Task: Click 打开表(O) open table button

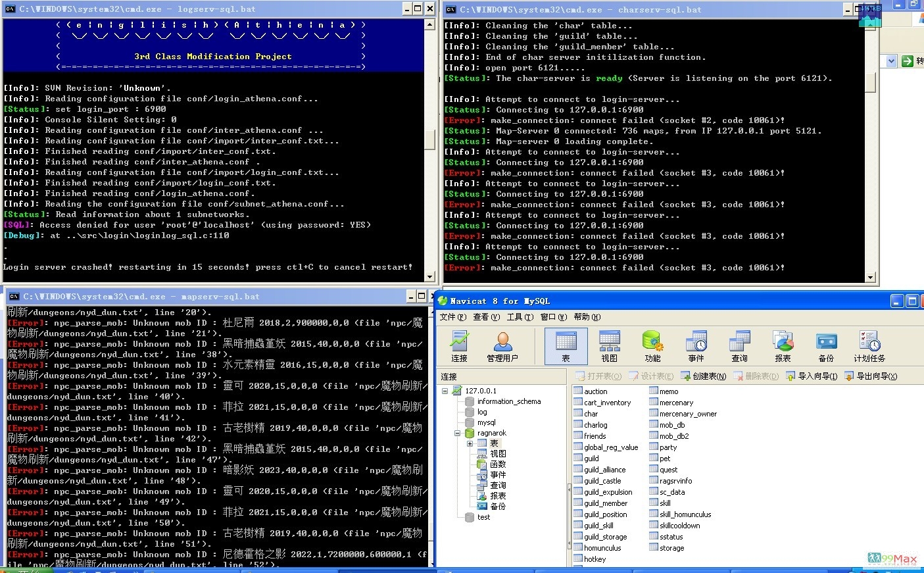Action: (598, 376)
